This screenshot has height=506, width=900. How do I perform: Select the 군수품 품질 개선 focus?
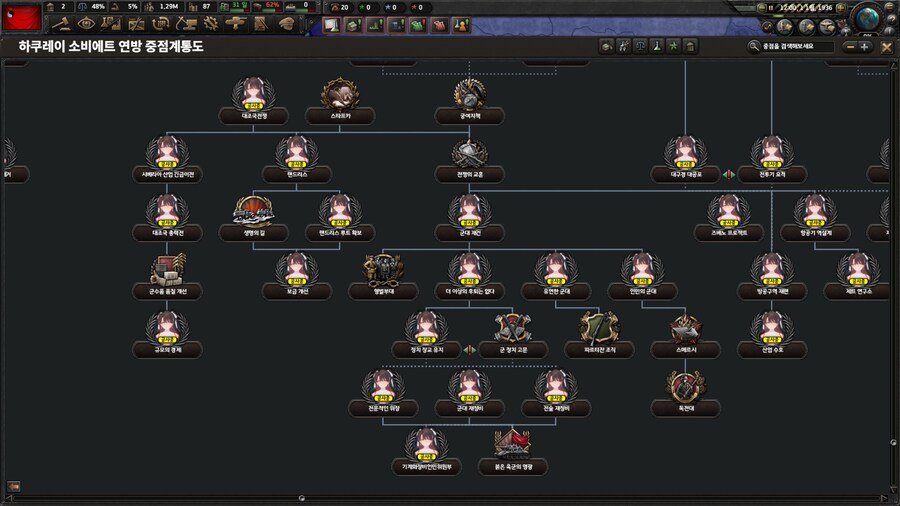[x=167, y=271]
